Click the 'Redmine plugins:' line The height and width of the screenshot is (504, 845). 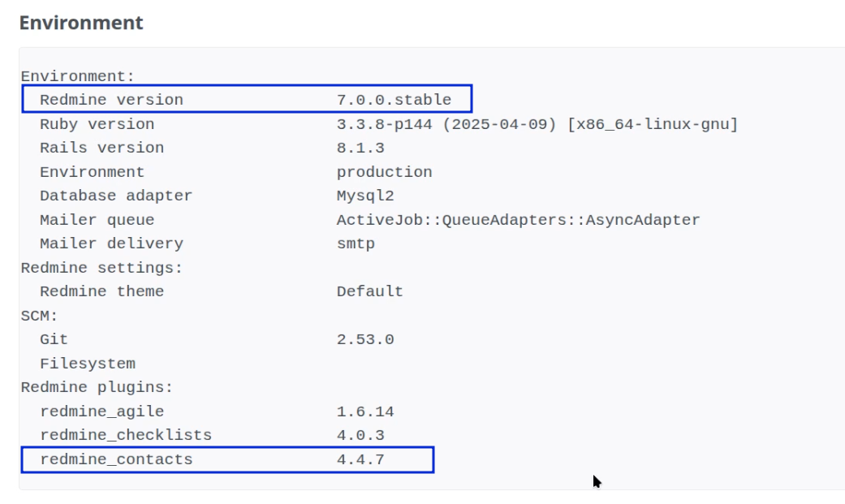[x=97, y=388]
